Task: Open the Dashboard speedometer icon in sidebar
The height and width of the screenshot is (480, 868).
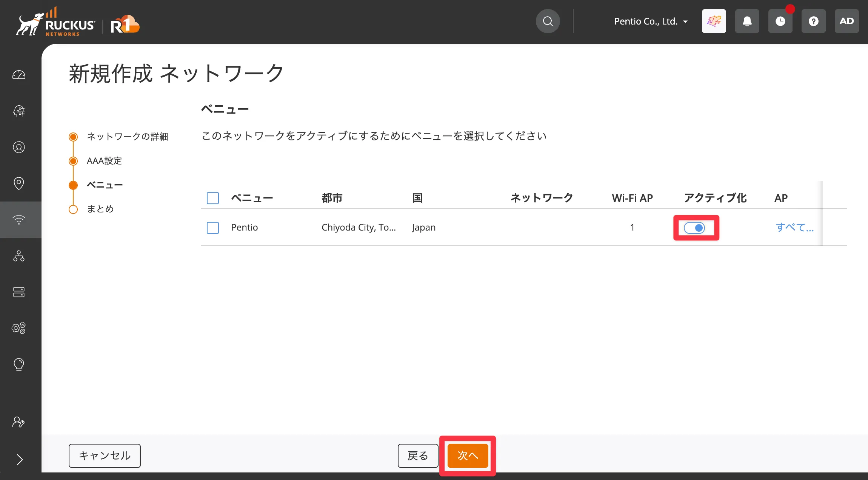Action: [19, 75]
